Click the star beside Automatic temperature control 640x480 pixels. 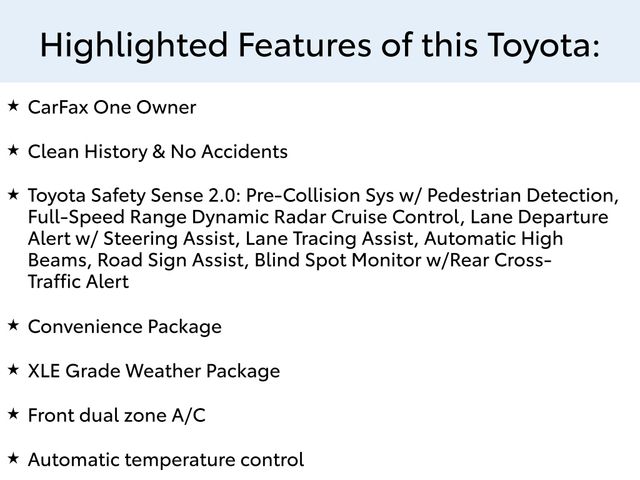[13, 458]
